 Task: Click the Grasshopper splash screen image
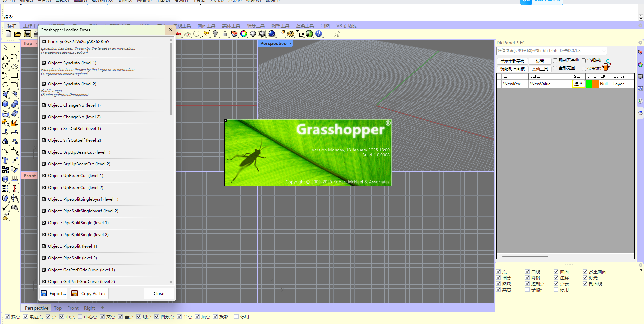tap(308, 153)
